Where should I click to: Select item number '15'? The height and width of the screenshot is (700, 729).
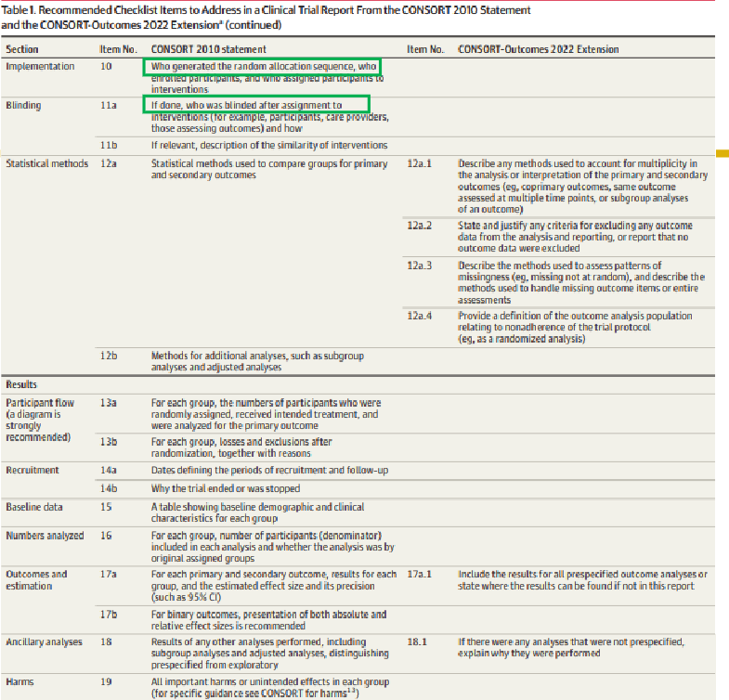click(106, 507)
